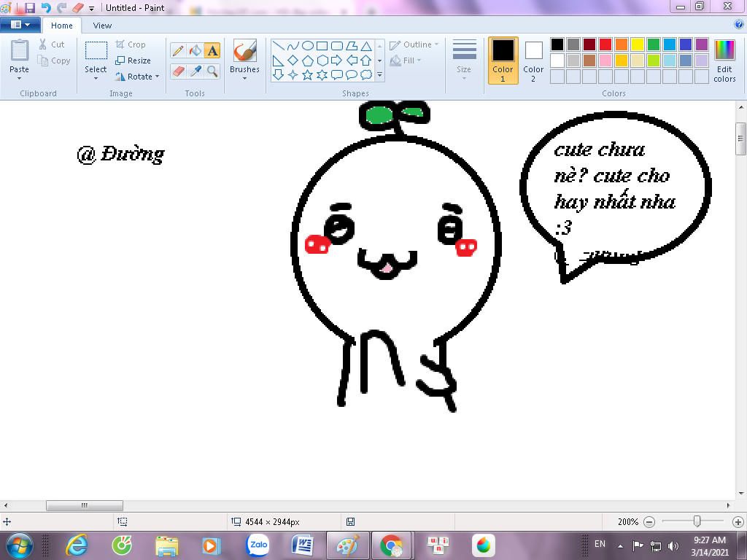747x560 pixels.
Task: Switch to the View ribbon tab
Action: (x=102, y=26)
